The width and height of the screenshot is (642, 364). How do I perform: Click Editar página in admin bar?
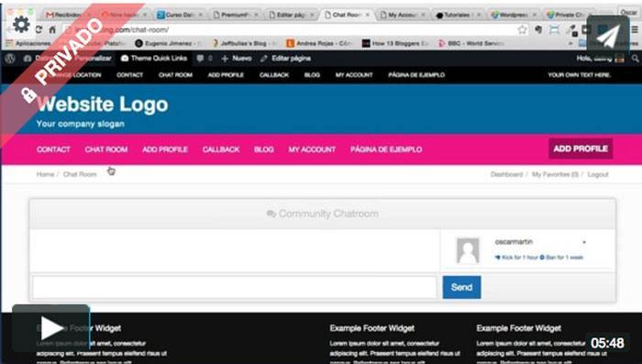[286, 59]
